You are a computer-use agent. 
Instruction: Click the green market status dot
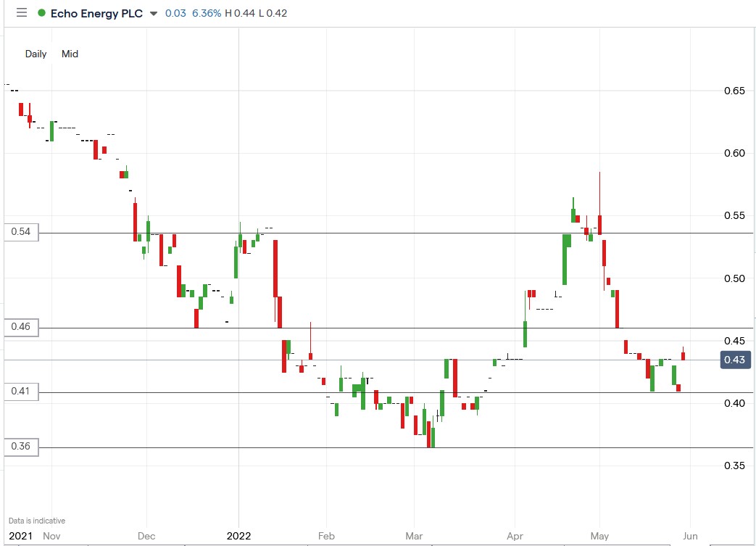(x=42, y=13)
